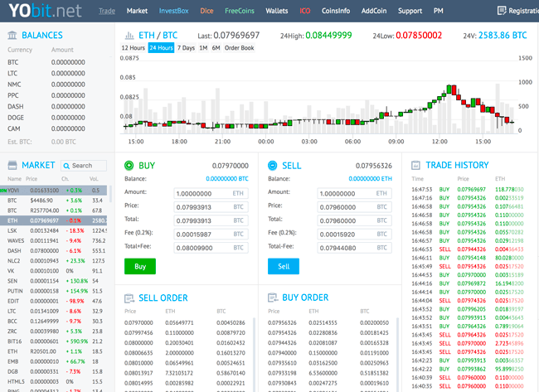Click the Sell Total-Fee field

coord(354,248)
